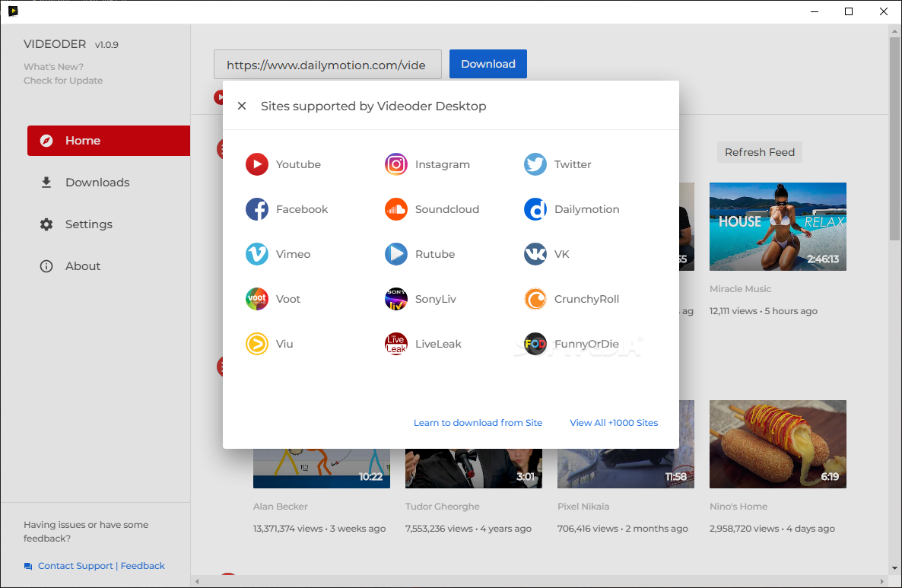The width and height of the screenshot is (902, 588).
Task: Select the Voot icon
Action: (x=256, y=299)
